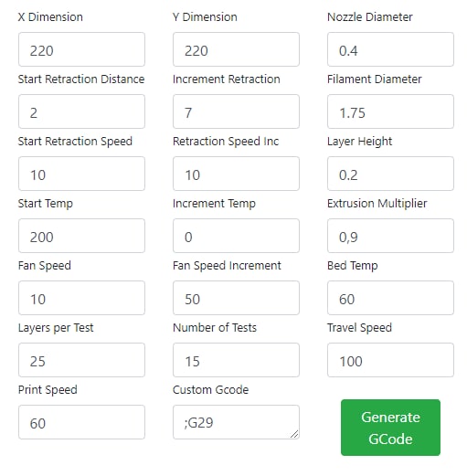Select the Travel Speed input
Image resolution: width=467 pixels, height=476 pixels.
[x=390, y=360]
